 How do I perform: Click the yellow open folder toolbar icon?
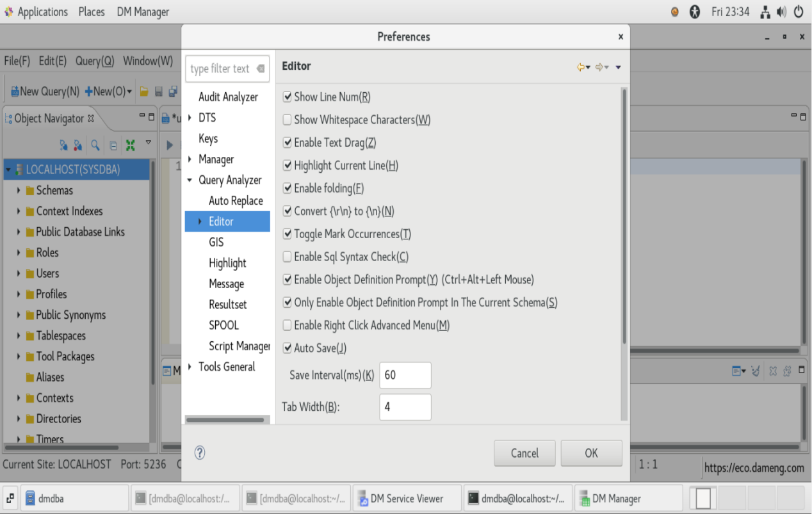click(x=145, y=92)
